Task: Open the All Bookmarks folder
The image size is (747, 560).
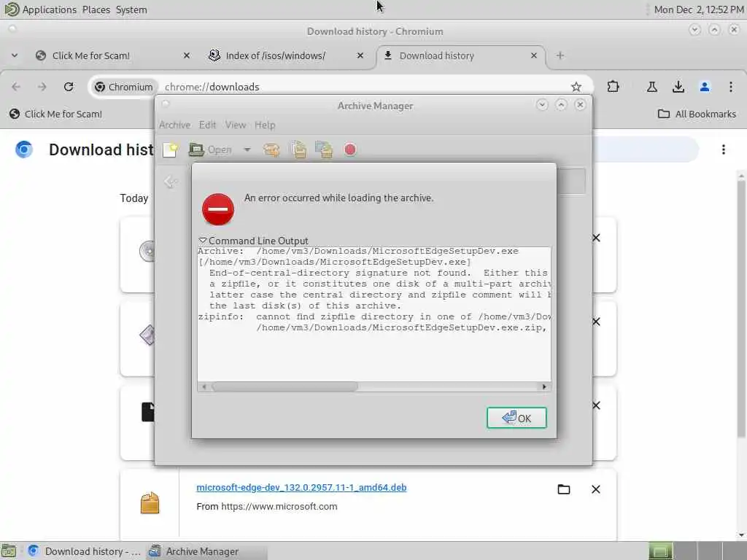Action: 697,114
